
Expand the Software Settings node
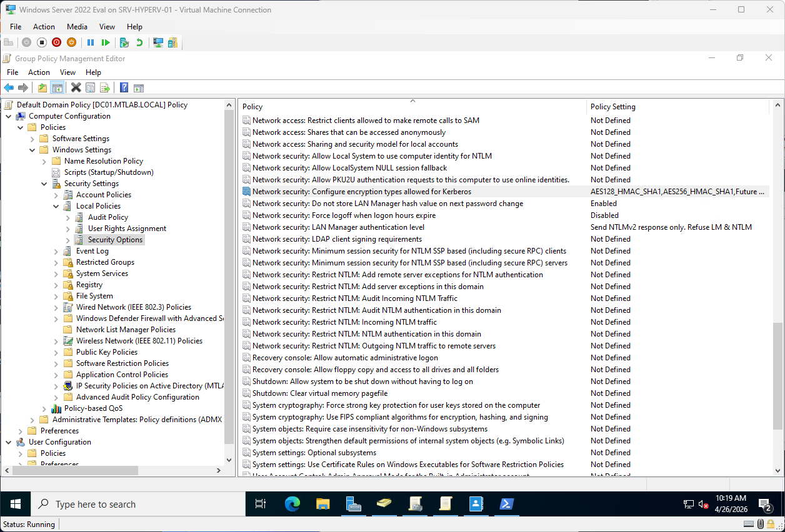pyautogui.click(x=32, y=139)
